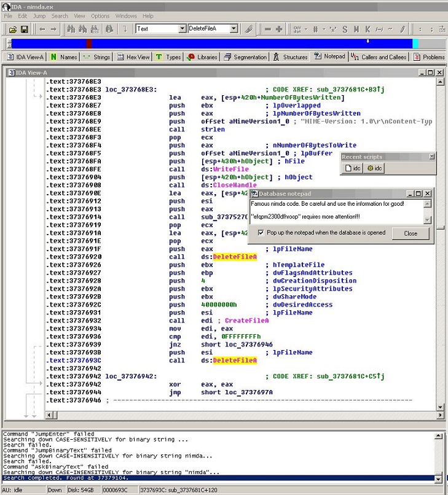Open the Text search type dropdown
This screenshot has height=495, width=448.
click(182, 29)
